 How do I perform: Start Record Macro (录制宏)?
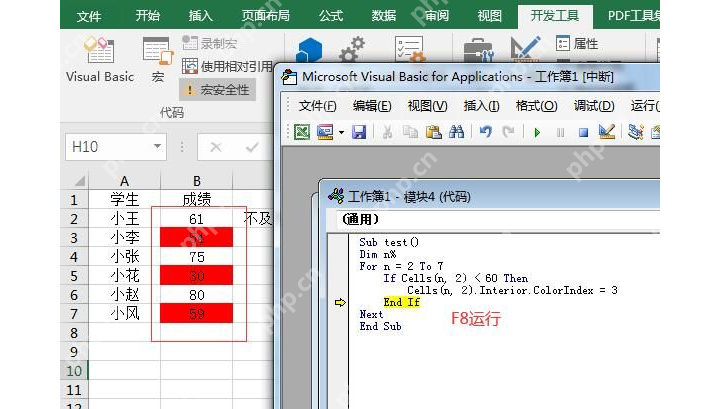pyautogui.click(x=209, y=43)
